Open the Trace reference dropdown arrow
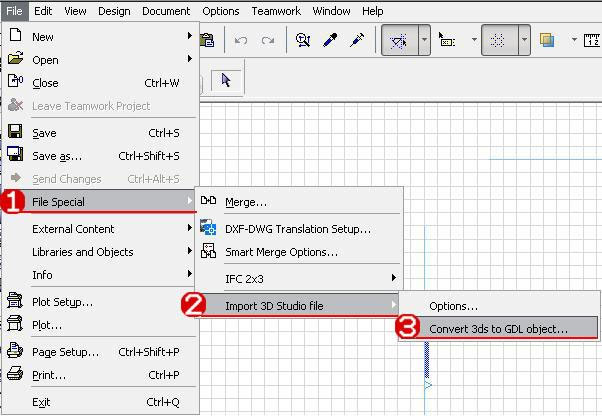 (x=574, y=40)
